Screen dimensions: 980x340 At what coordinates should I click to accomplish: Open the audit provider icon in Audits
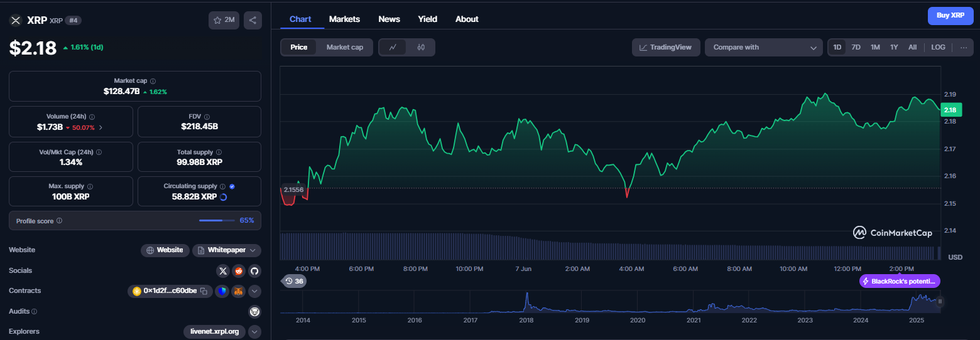[254, 311]
